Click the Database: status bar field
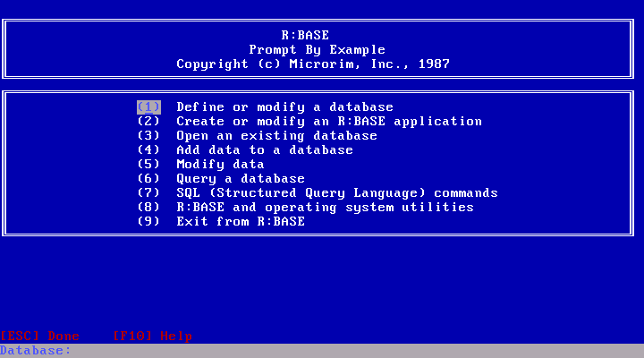 click(x=322, y=351)
